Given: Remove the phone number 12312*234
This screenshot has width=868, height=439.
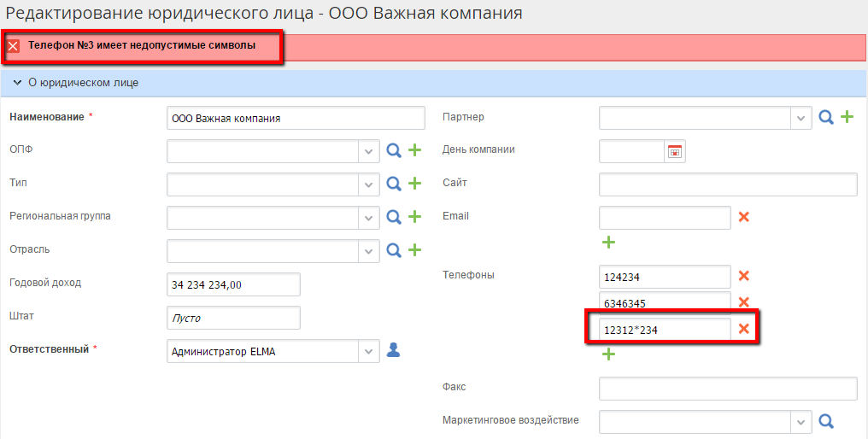Looking at the screenshot, I should tap(743, 329).
